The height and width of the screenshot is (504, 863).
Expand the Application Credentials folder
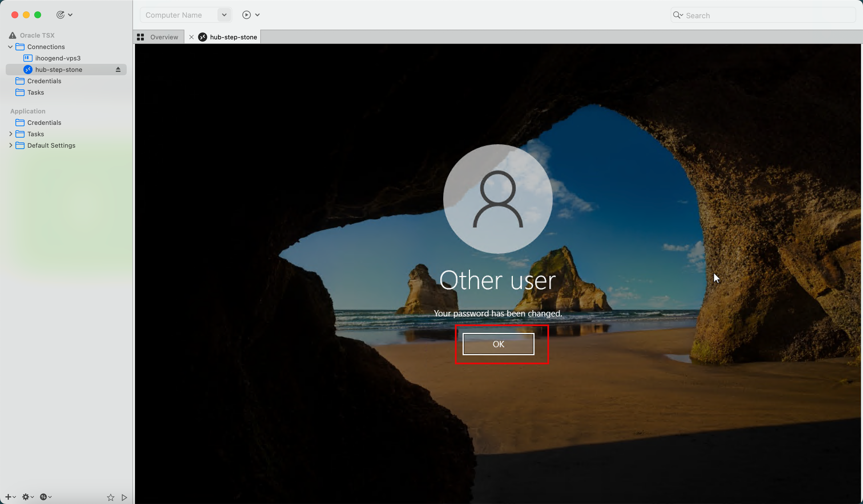point(44,122)
